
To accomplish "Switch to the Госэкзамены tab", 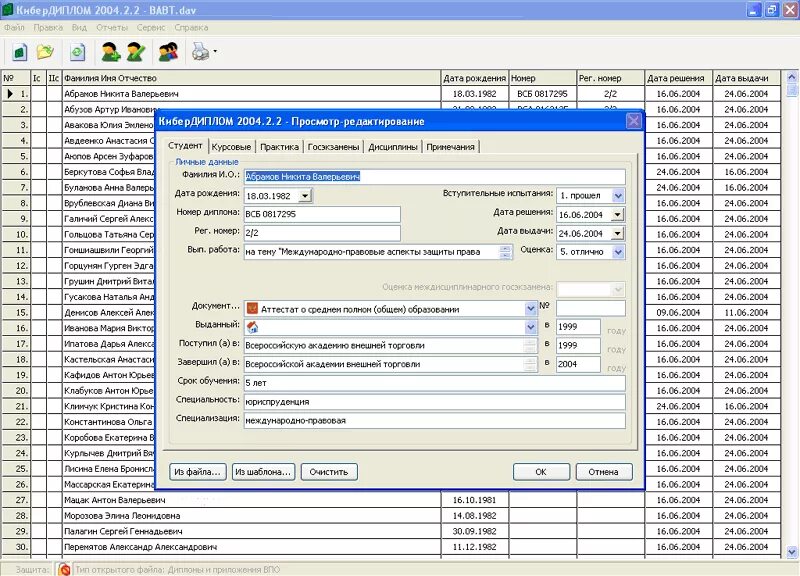I will click(x=333, y=147).
